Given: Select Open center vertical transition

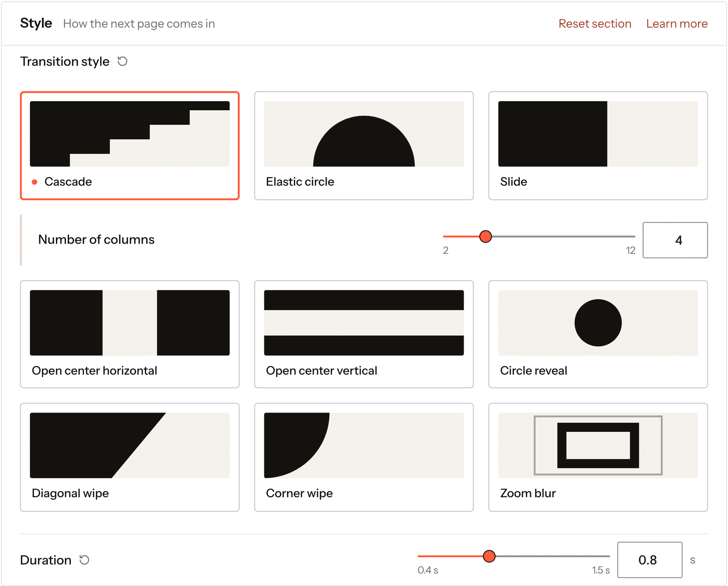Looking at the screenshot, I should click(x=364, y=334).
